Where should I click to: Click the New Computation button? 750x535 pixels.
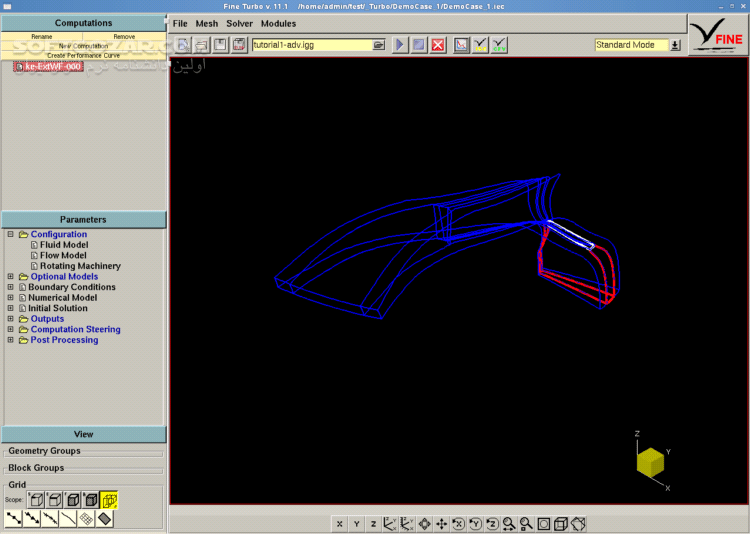point(83,46)
